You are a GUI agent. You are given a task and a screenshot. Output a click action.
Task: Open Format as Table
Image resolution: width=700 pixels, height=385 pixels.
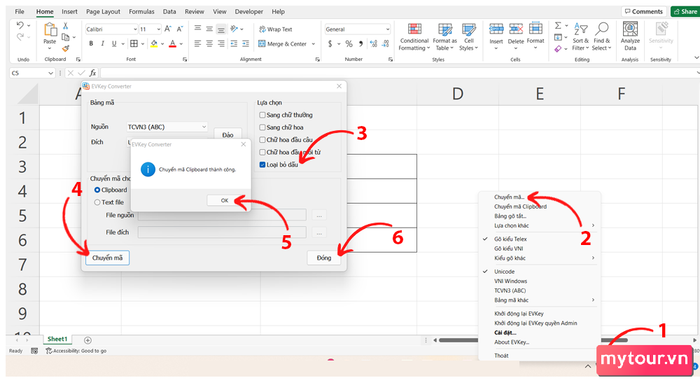click(445, 37)
